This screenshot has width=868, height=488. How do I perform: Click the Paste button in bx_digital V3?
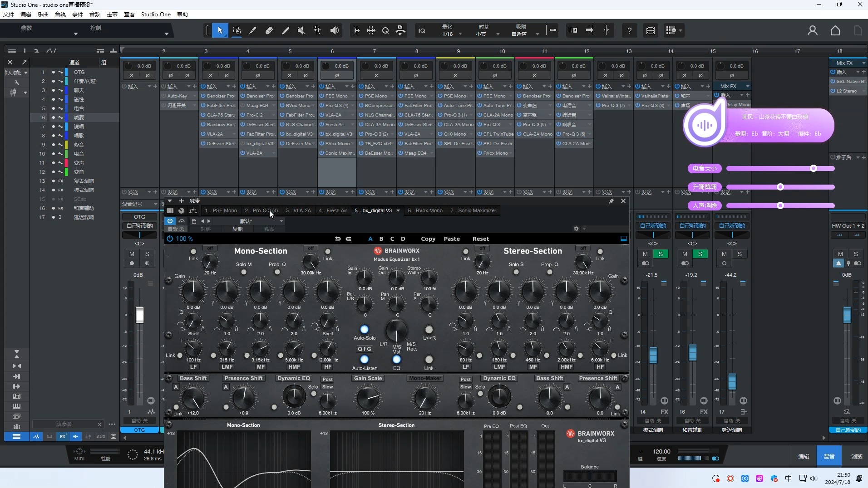point(452,239)
